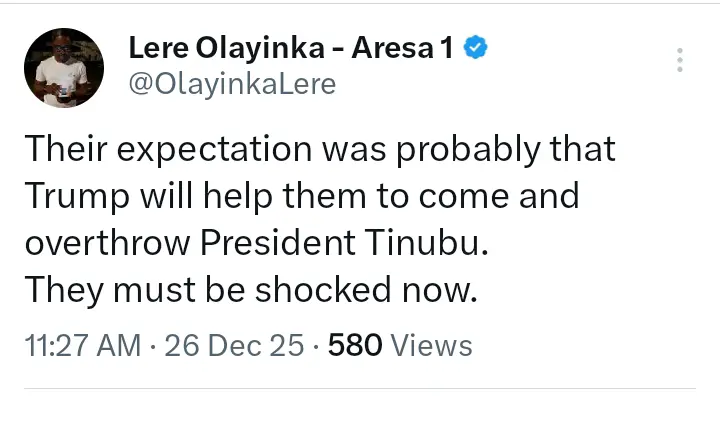Open the @OlayinkaLere handle link
This screenshot has width=720, height=422.
click(x=233, y=84)
